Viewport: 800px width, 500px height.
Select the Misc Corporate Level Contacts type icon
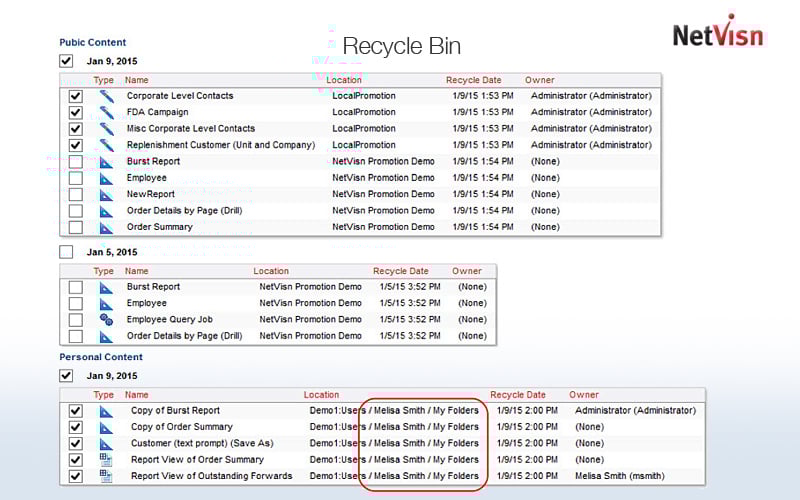(x=106, y=129)
